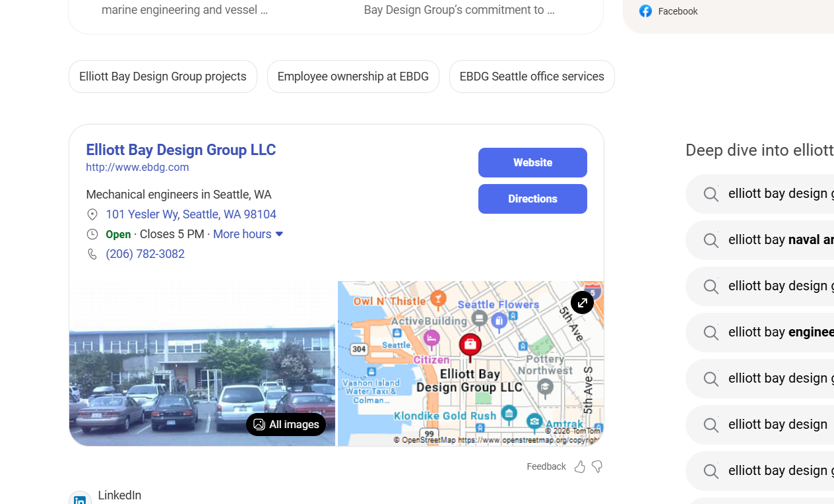Select 'elliott bay design' suggestion

tap(759, 425)
